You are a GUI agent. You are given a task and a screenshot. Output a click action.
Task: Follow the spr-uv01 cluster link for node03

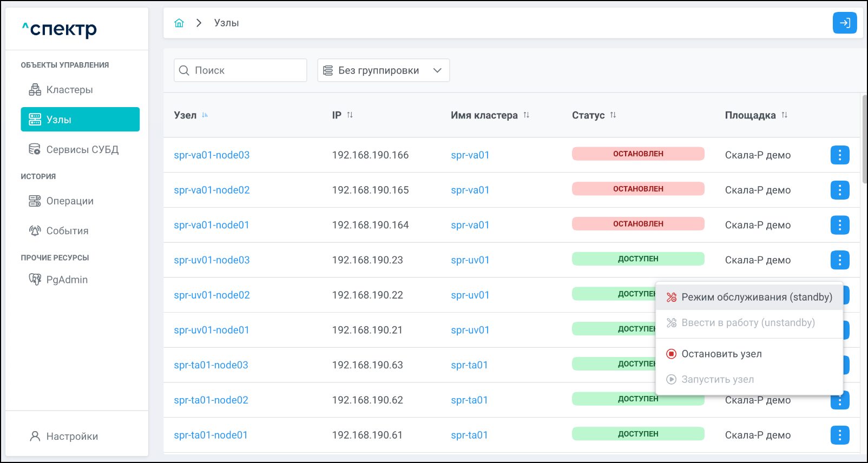point(470,260)
